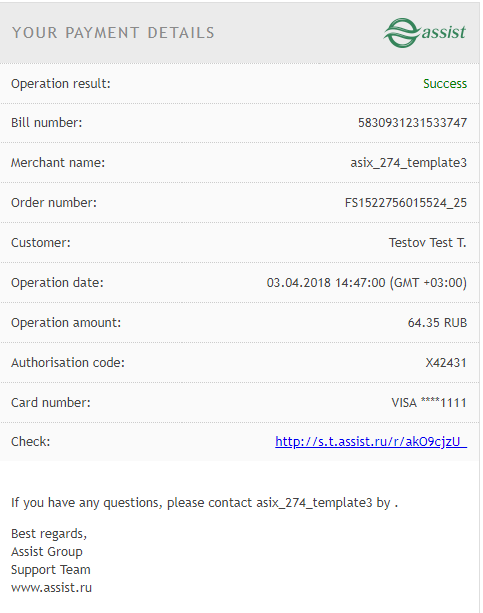Click the VISA ****1111 card number
Viewport: 483px width, 613px height.
[x=429, y=403]
